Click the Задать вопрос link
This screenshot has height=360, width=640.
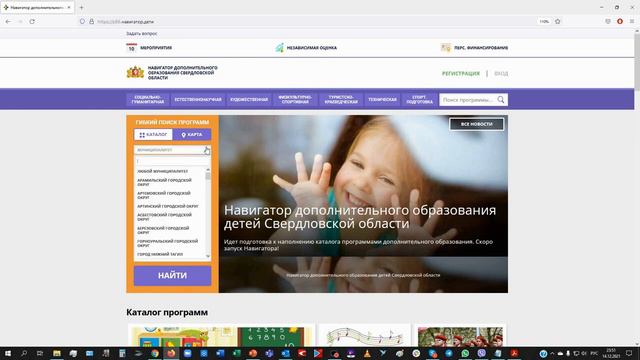coord(142,33)
